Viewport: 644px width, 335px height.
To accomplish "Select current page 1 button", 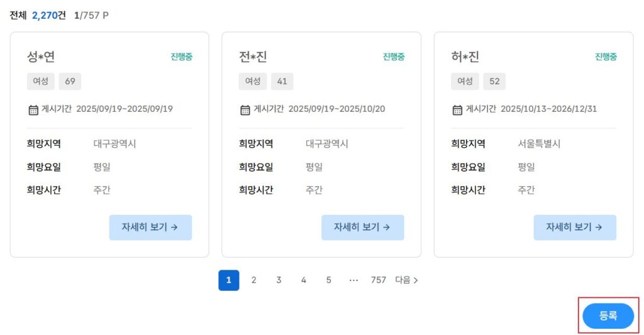I will 229,280.
